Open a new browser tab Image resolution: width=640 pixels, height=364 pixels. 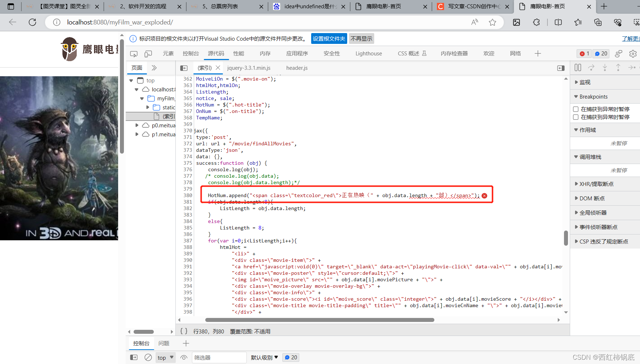604,6
